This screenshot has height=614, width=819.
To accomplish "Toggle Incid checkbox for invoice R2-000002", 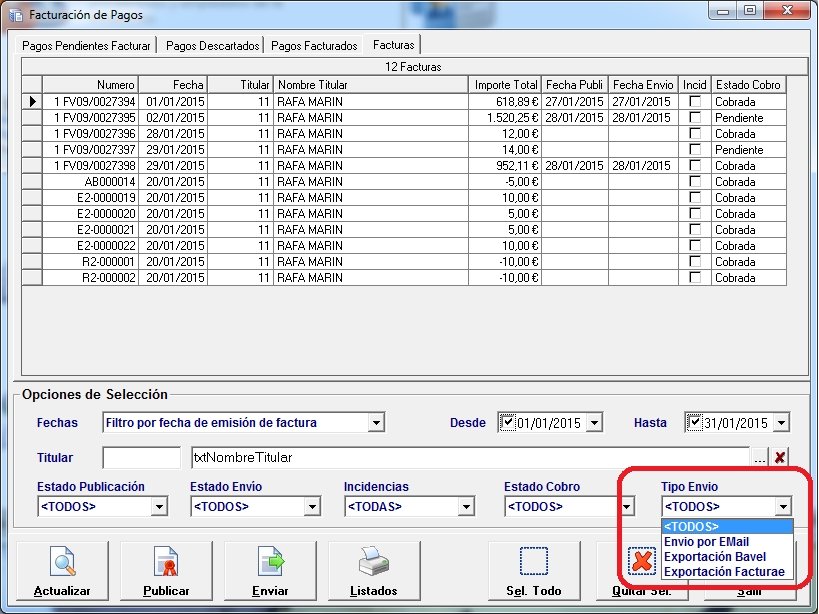I will 695,277.
